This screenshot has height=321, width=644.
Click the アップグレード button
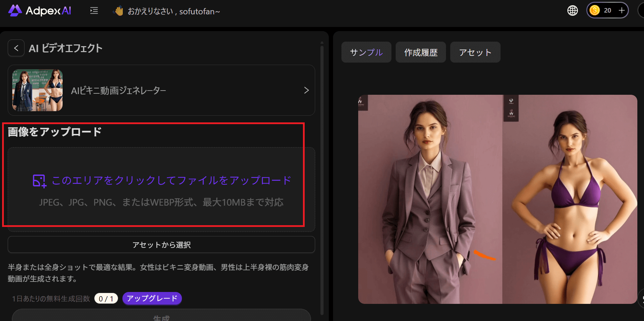pyautogui.click(x=152, y=298)
